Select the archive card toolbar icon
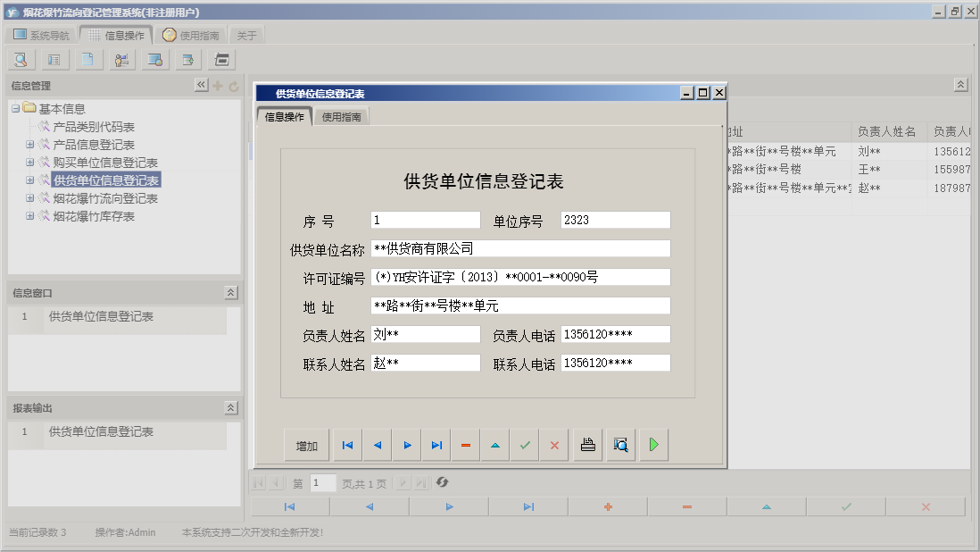980x552 pixels. click(220, 59)
